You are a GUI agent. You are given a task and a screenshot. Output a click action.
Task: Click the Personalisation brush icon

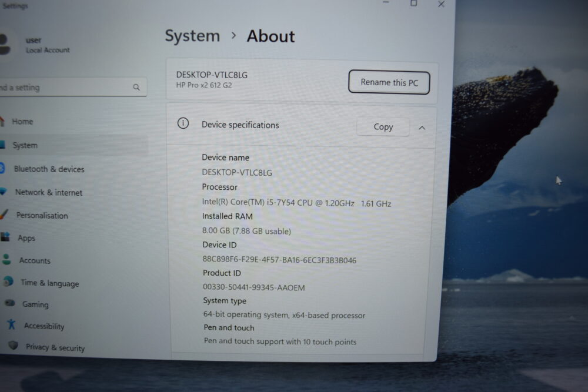click(4, 214)
